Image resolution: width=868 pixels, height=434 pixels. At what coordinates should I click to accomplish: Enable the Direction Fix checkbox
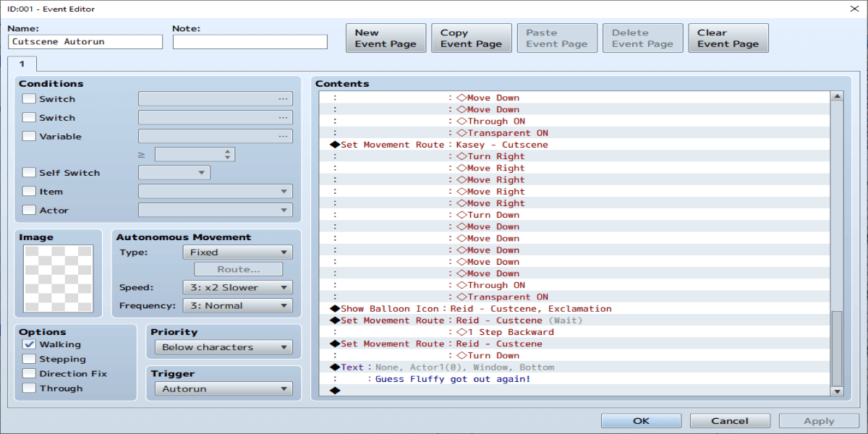[29, 374]
